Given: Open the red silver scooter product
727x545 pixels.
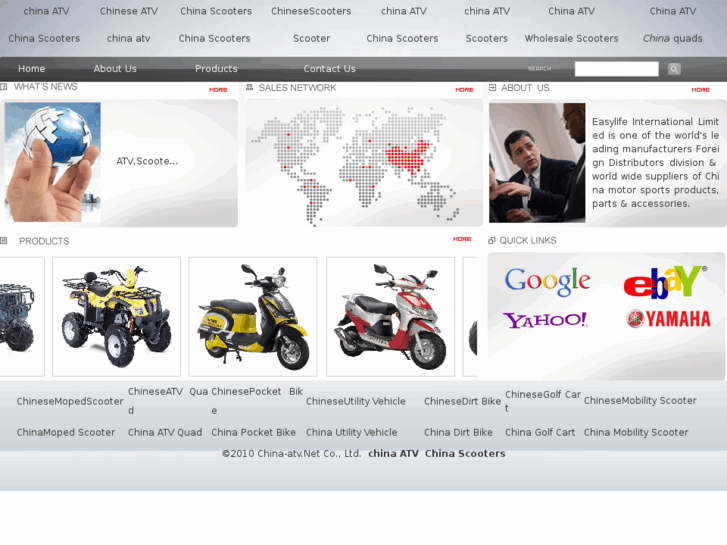Looking at the screenshot, I should [x=390, y=317].
